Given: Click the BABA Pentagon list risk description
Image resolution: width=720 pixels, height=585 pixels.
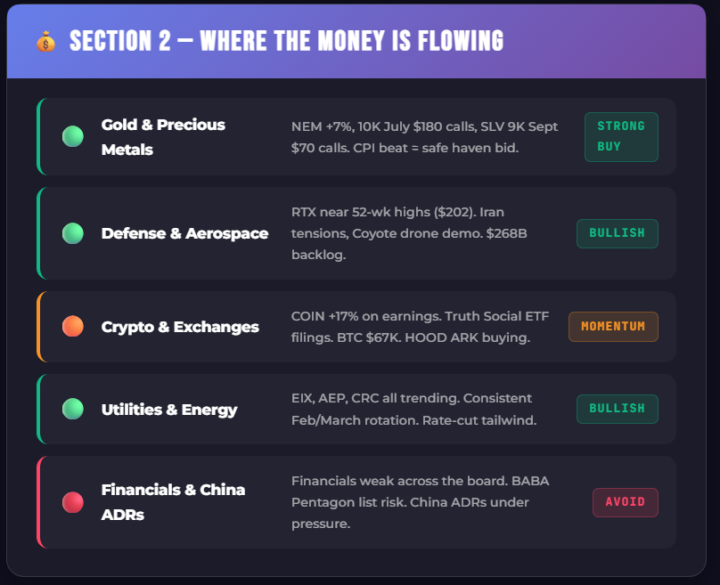Looking at the screenshot, I should [420, 502].
